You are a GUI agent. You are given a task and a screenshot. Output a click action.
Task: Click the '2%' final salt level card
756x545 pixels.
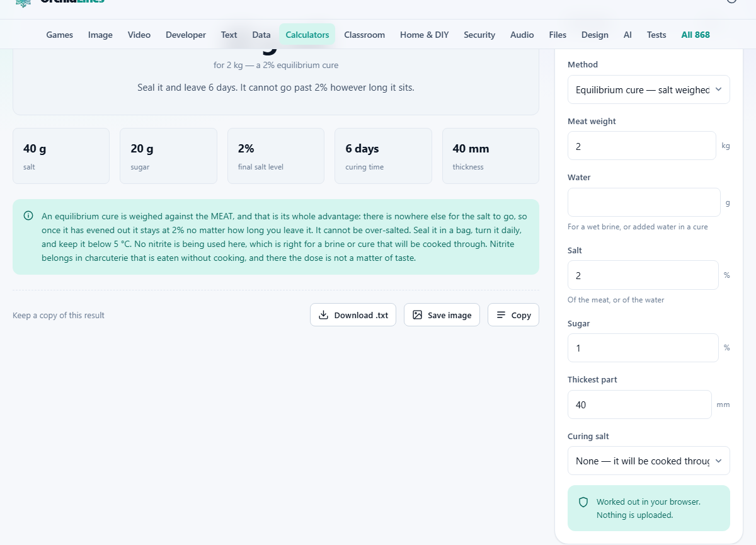point(276,156)
